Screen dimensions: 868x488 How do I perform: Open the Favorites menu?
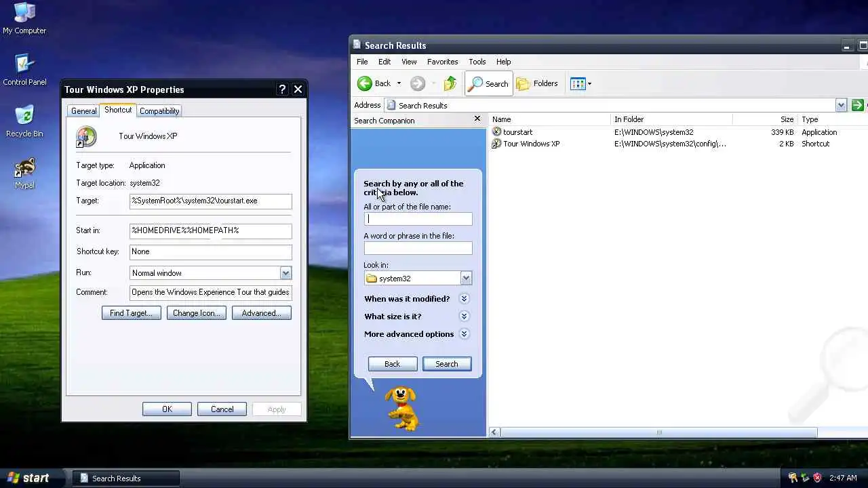pyautogui.click(x=442, y=62)
